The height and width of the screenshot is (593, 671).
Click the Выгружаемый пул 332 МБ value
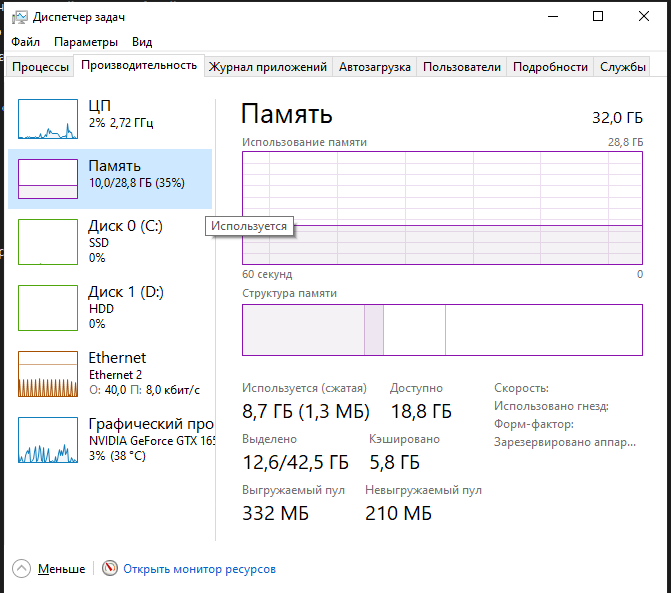tap(275, 513)
